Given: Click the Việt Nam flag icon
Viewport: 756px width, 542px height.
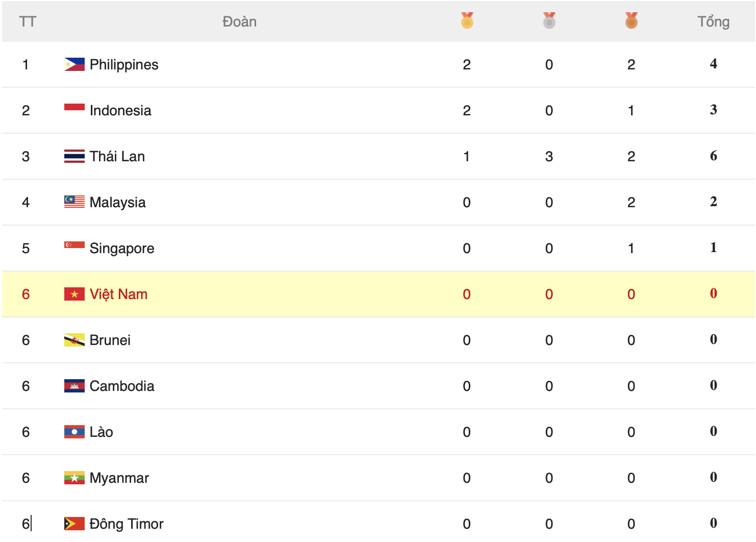Looking at the screenshot, I should (74, 294).
